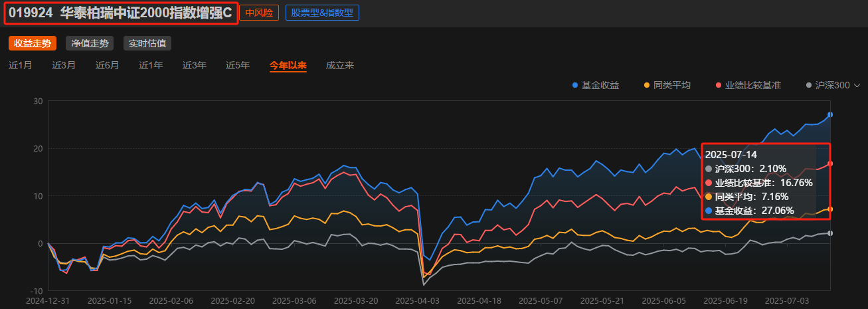
Task: Click the blue endpoint marker of 基金收益 line
Action: pyautogui.click(x=831, y=115)
